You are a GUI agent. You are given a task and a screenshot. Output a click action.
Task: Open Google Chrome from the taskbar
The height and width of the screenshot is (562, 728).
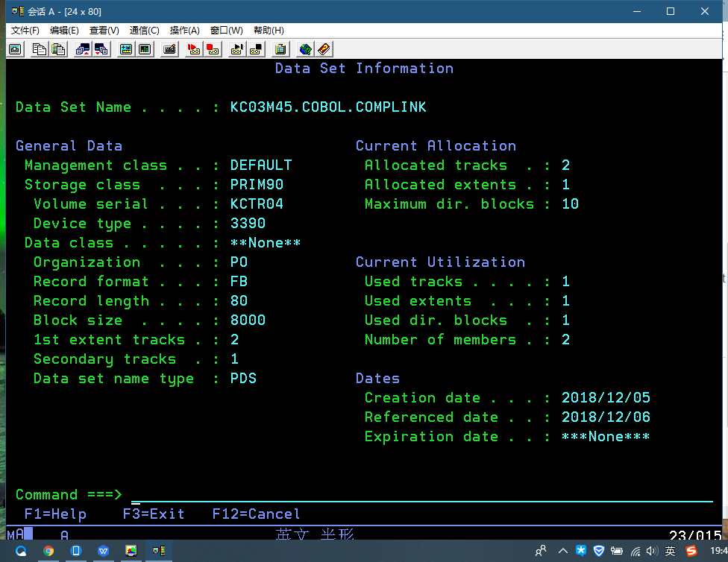click(x=48, y=551)
